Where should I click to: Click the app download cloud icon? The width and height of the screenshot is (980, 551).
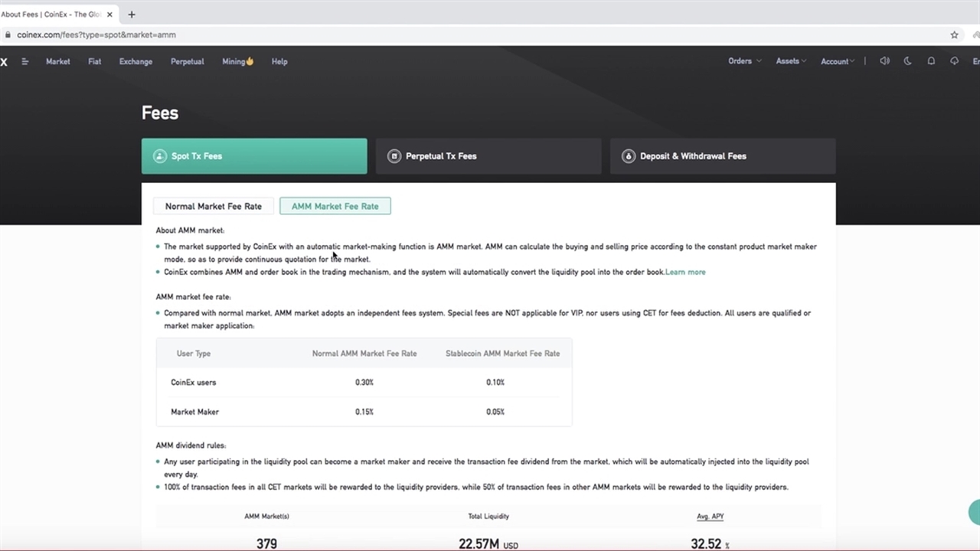point(954,61)
